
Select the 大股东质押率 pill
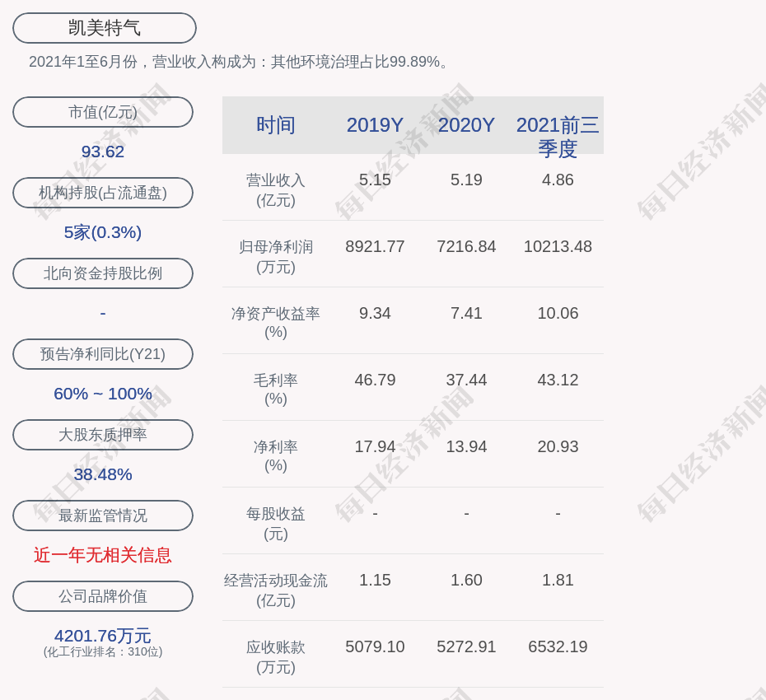103,434
